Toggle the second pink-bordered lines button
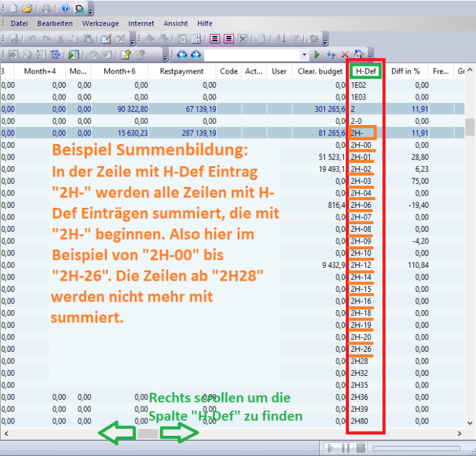This screenshot has height=456, width=476. click(x=229, y=39)
